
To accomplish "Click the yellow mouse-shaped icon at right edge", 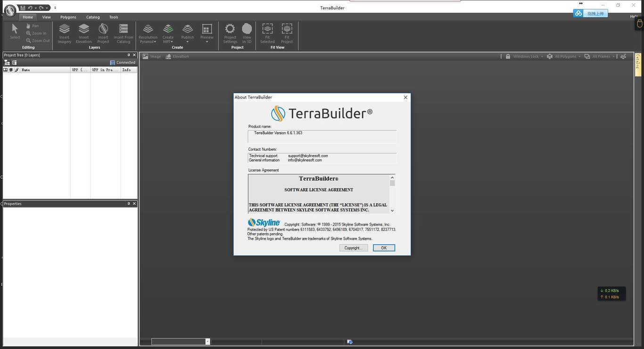I will coord(640,24).
